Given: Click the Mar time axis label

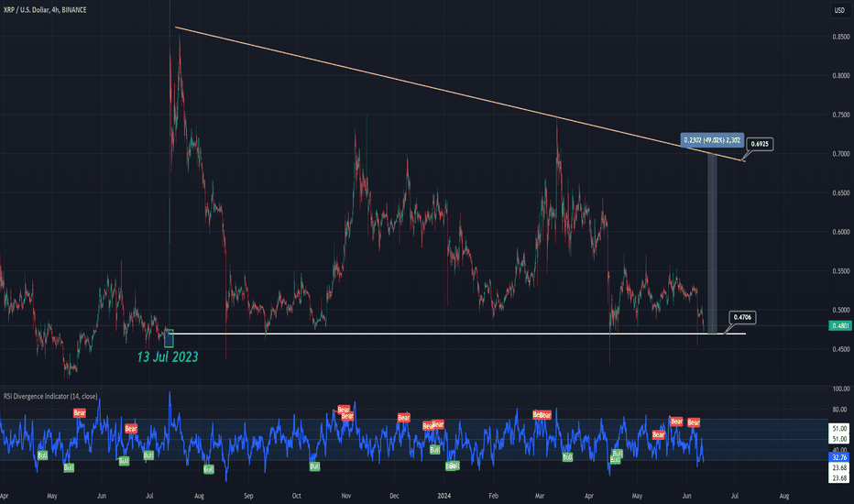Looking at the screenshot, I should 540,496.
